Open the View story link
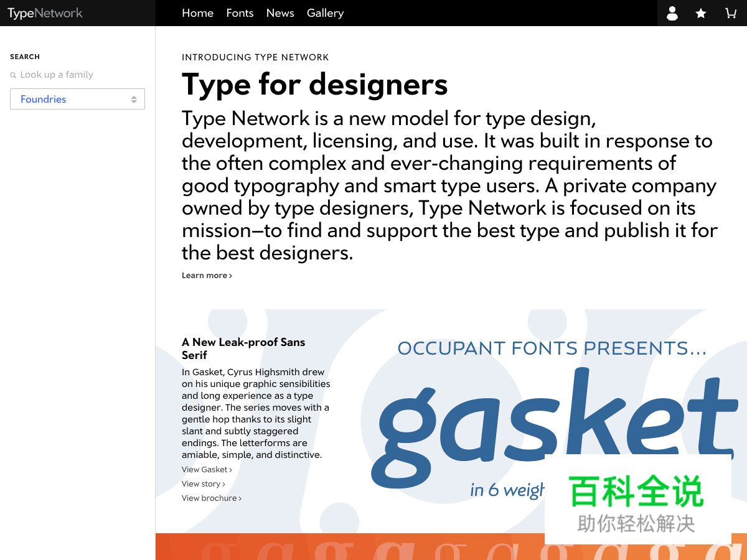The height and width of the screenshot is (560, 747). 203,484
